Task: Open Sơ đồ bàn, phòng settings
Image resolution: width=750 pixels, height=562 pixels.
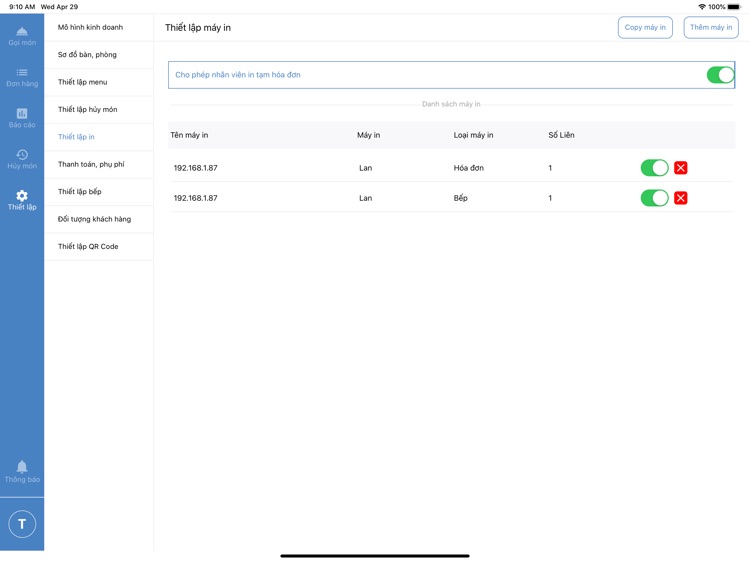Action: coord(99,55)
